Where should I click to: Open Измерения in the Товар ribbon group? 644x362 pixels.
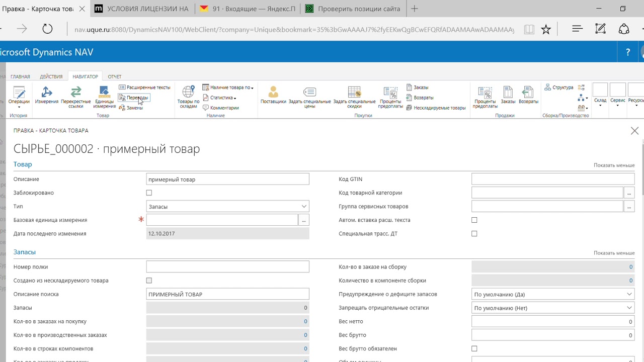[47, 95]
